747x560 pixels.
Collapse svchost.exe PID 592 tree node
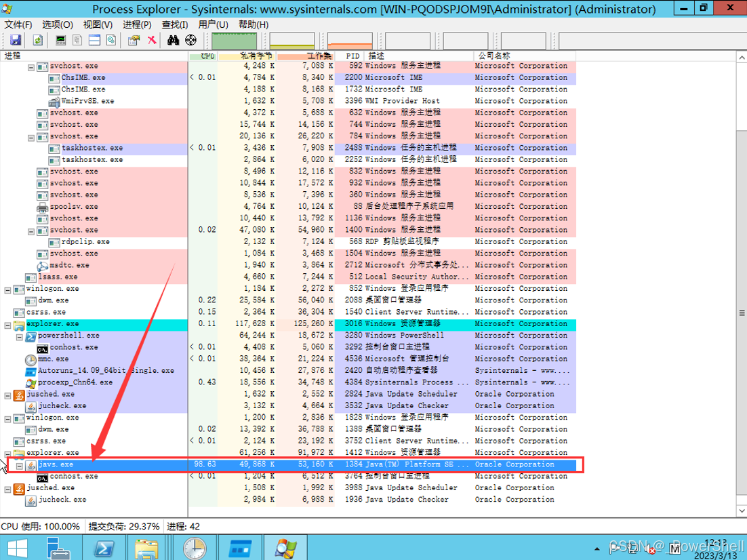(31, 68)
